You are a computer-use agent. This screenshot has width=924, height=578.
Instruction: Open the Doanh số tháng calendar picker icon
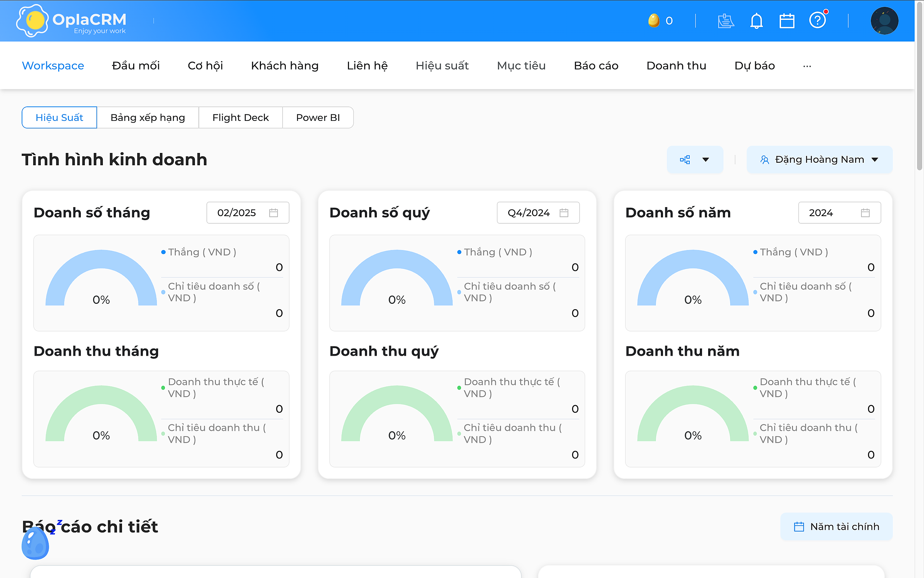(274, 213)
